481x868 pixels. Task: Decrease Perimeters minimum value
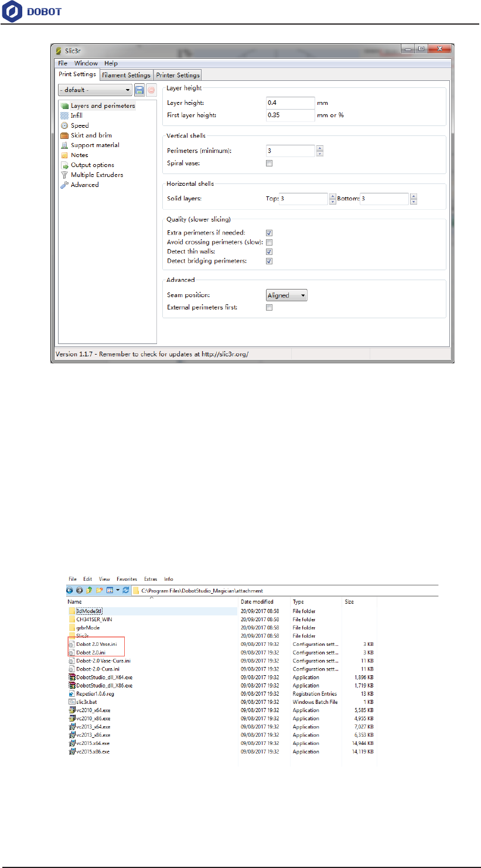tap(320, 154)
